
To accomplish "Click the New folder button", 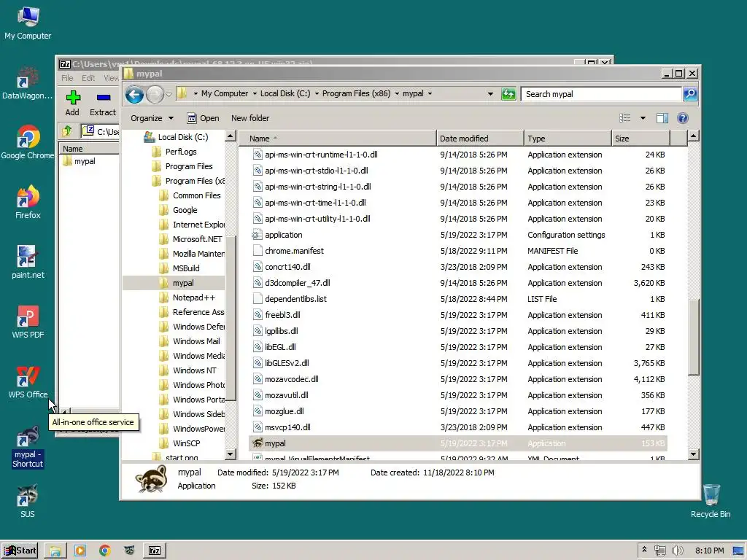I will coord(250,118).
